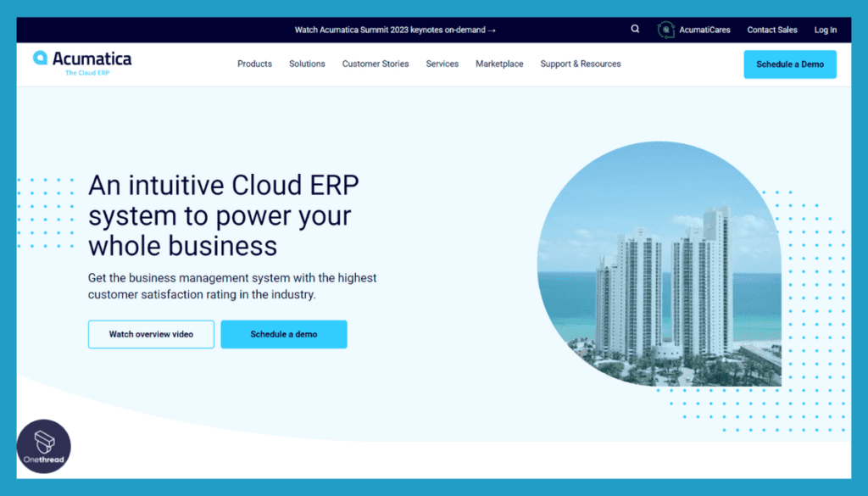Click the Watch overview video button
The width and height of the screenshot is (868, 496).
tap(151, 334)
